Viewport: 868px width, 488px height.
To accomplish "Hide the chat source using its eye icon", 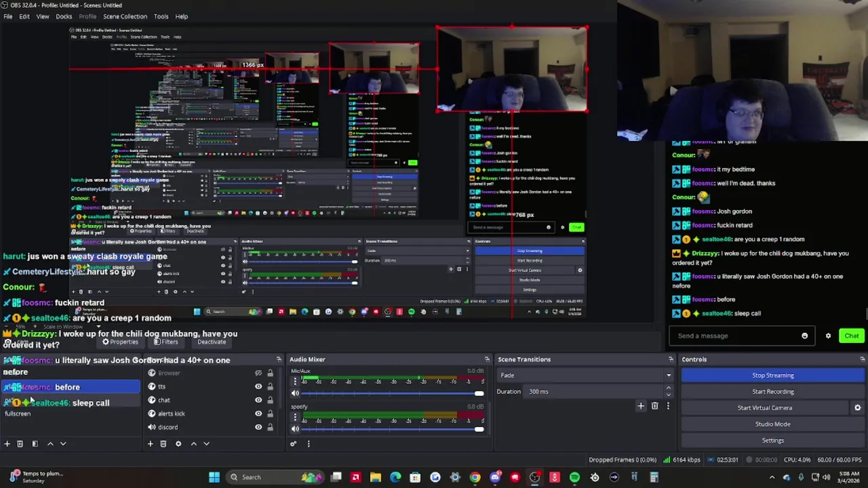I will click(258, 400).
